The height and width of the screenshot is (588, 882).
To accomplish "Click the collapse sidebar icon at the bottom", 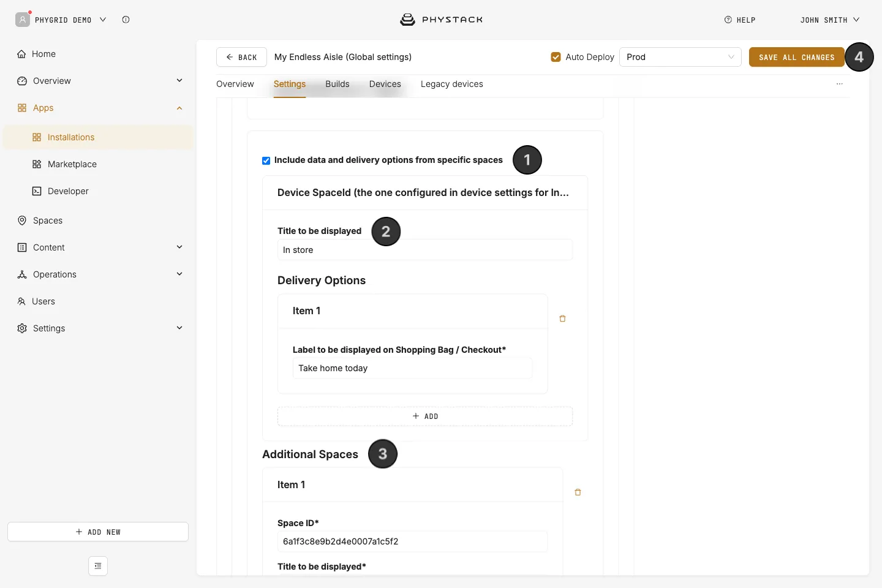I will click(x=98, y=566).
